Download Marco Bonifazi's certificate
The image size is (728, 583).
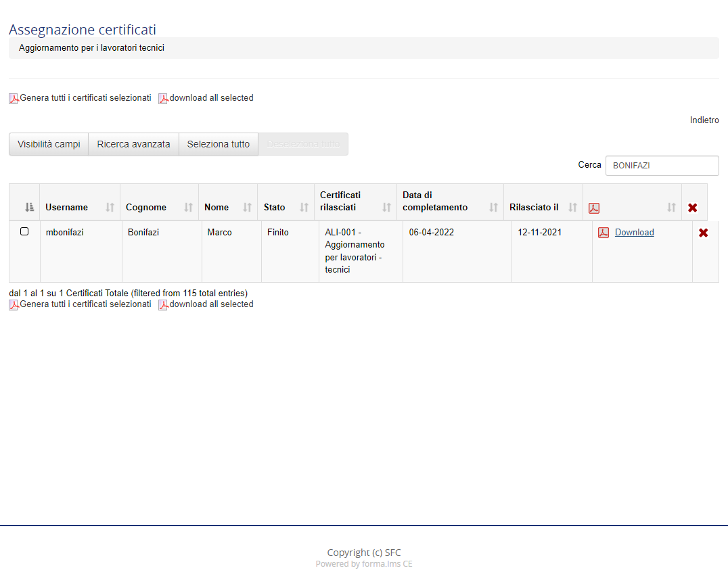click(634, 233)
